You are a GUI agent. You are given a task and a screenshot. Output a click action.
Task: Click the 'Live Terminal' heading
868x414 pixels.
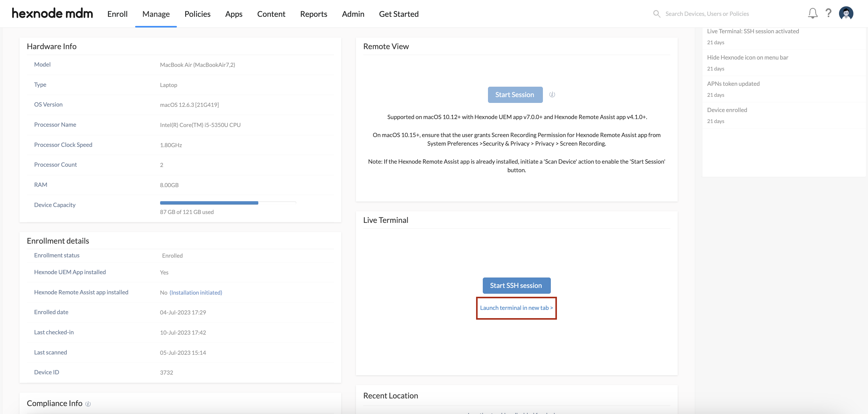click(x=386, y=220)
